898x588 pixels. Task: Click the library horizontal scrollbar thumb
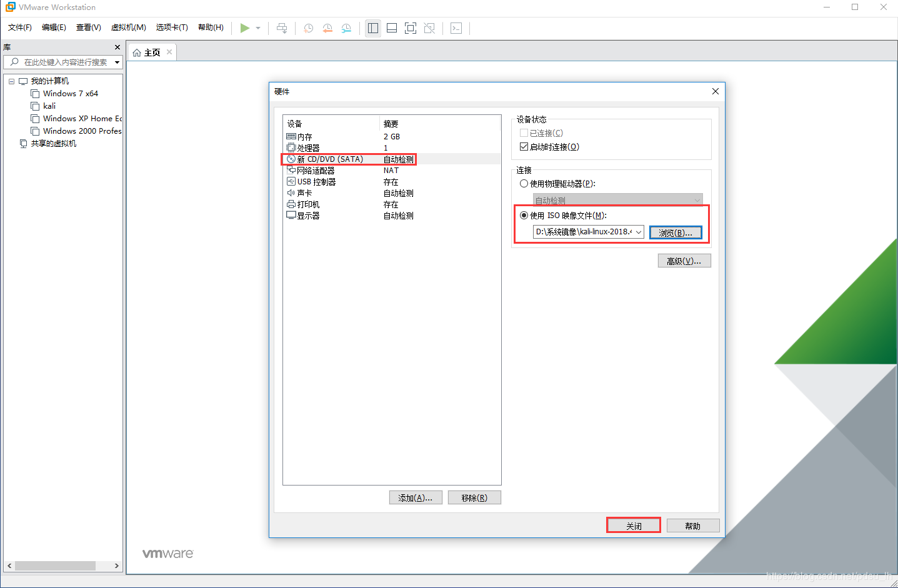55,566
